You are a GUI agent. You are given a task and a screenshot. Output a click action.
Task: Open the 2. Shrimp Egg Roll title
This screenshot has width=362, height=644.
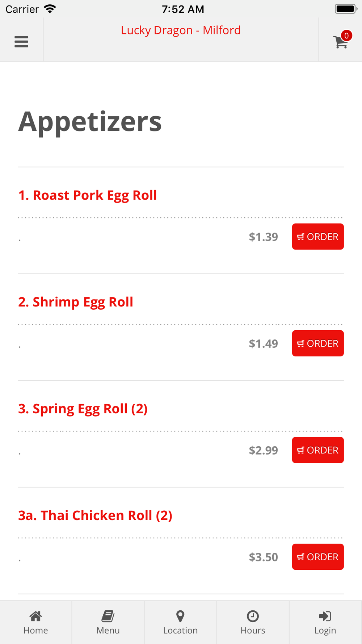[x=76, y=302]
